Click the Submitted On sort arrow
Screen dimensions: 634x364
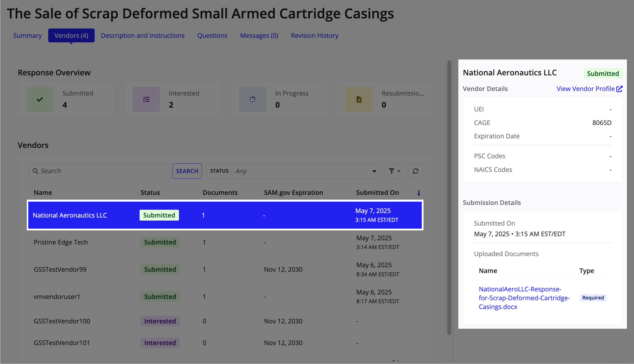coord(419,193)
